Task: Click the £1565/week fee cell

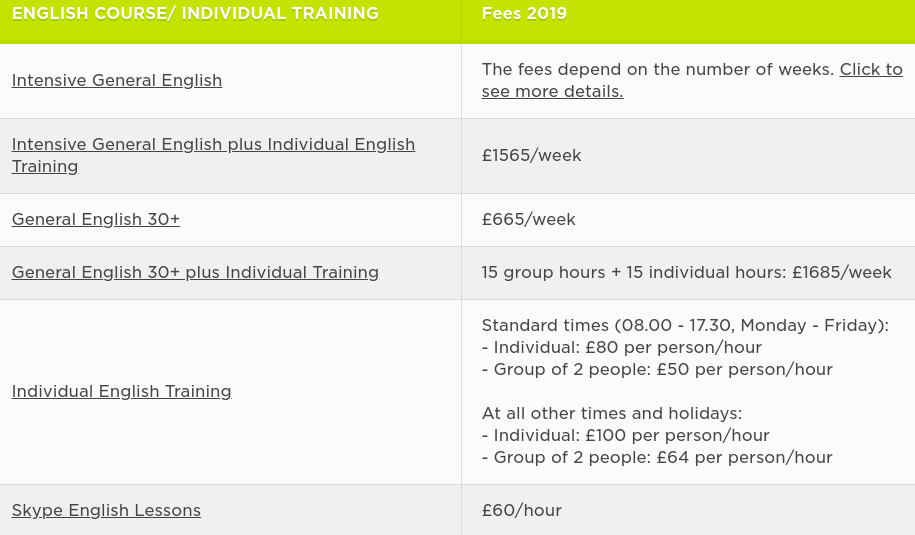Action: pyautogui.click(x=531, y=155)
